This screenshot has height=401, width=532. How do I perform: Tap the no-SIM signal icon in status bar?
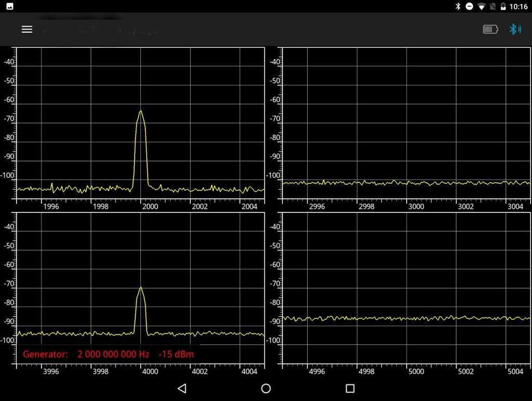pos(492,6)
